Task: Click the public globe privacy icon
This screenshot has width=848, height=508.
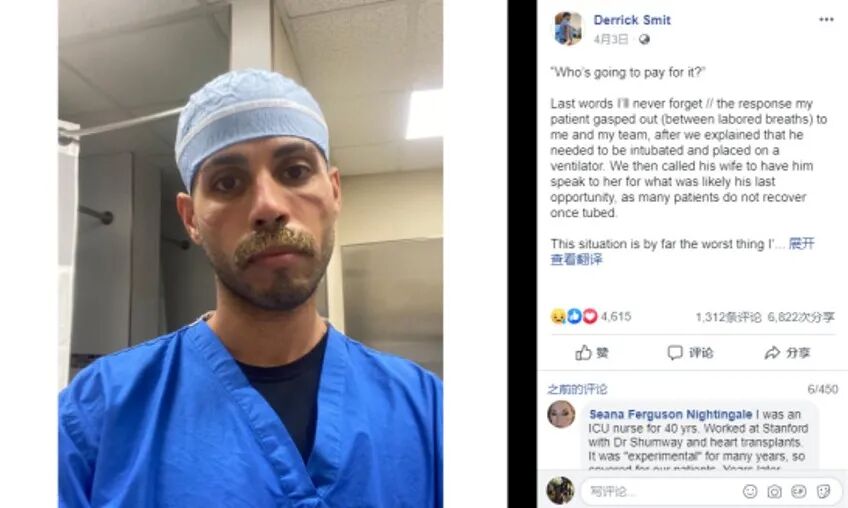Action: pos(644,39)
